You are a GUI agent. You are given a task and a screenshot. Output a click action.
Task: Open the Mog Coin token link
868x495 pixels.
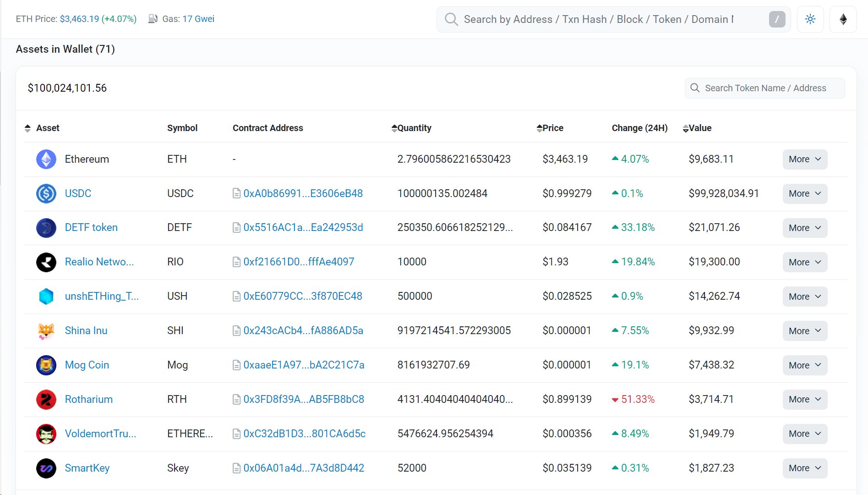click(87, 365)
